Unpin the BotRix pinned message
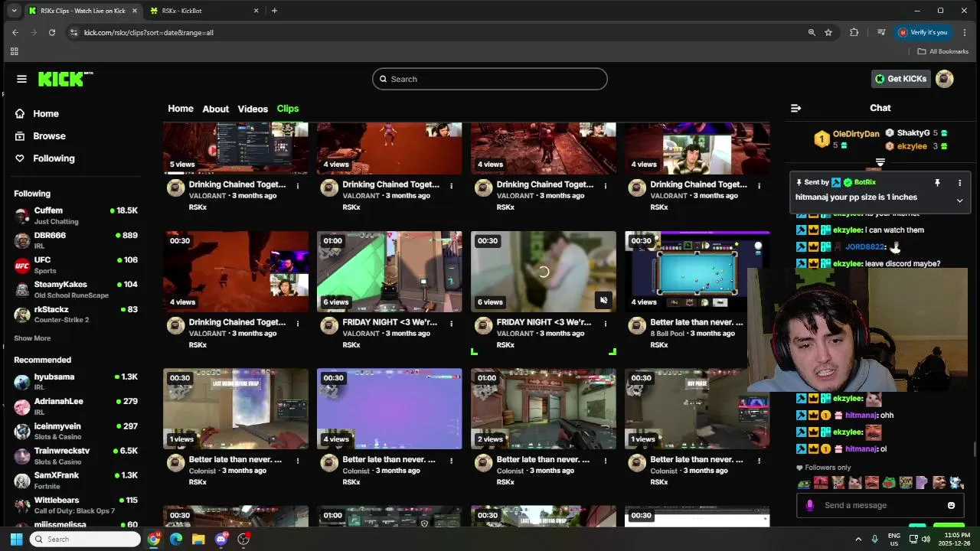The image size is (980, 551). (937, 183)
